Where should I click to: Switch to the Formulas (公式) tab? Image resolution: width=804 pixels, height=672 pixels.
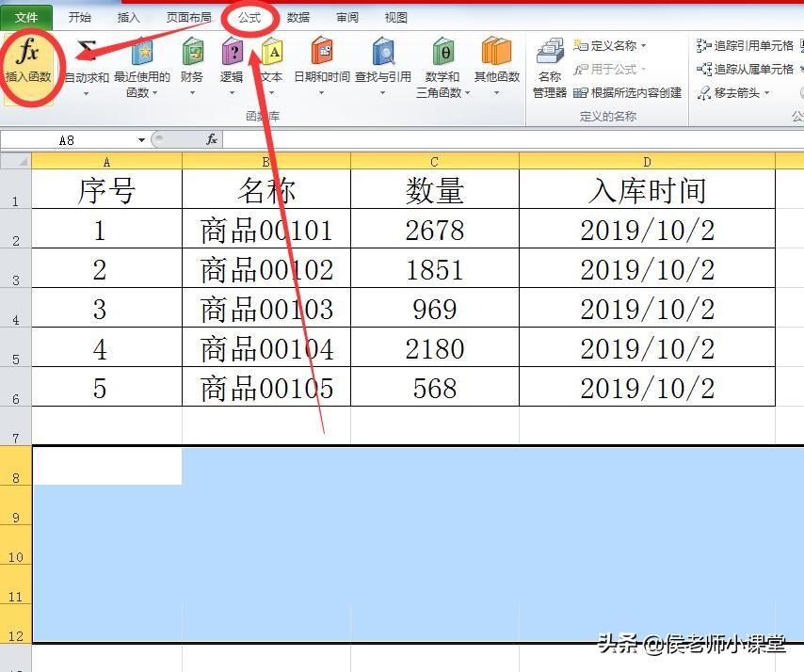[249, 18]
